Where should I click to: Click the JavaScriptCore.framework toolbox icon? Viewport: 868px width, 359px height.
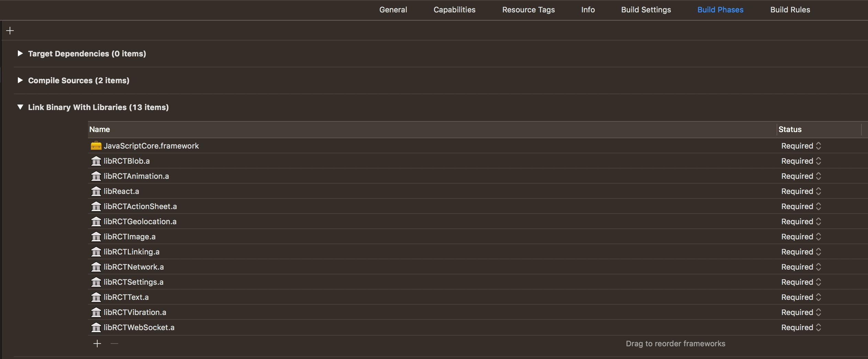tap(96, 146)
